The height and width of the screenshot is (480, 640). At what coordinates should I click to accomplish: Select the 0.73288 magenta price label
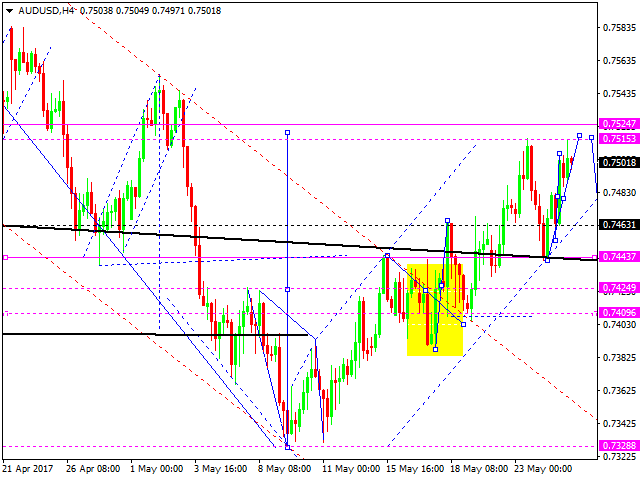(619, 445)
